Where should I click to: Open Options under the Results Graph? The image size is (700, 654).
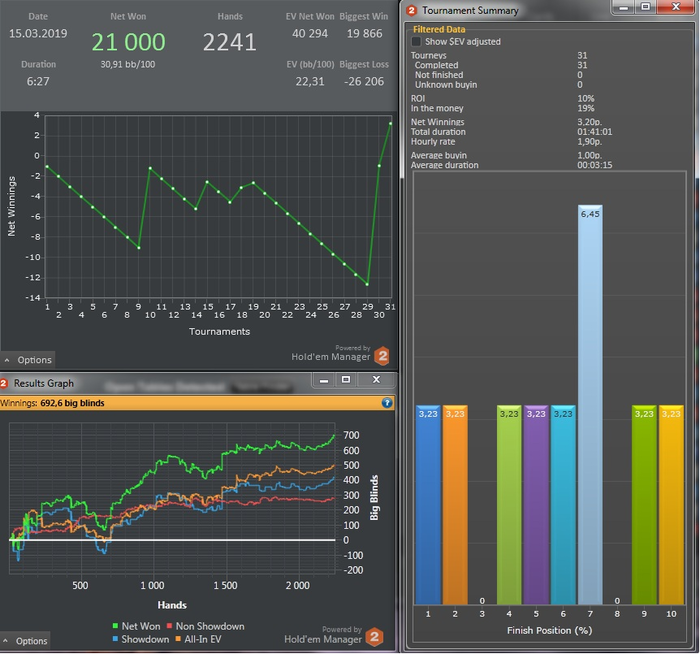tap(26, 641)
